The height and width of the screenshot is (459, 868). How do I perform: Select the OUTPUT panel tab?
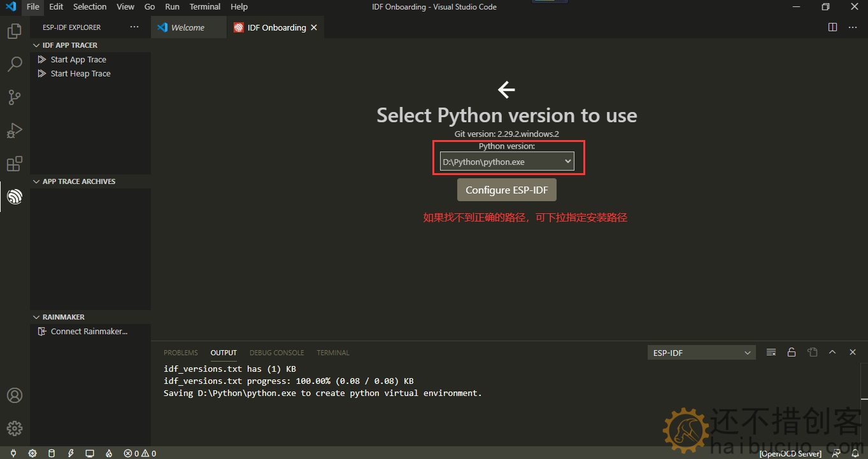(224, 353)
